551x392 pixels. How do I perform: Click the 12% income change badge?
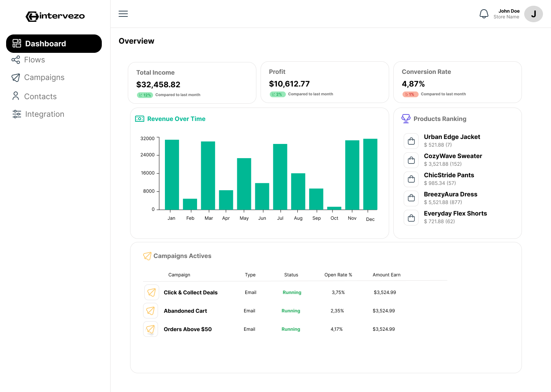click(145, 95)
